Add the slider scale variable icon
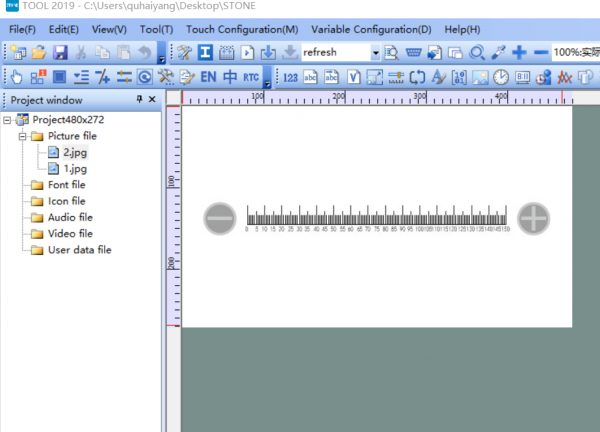Screen dimensions: 600x432 pos(396,77)
